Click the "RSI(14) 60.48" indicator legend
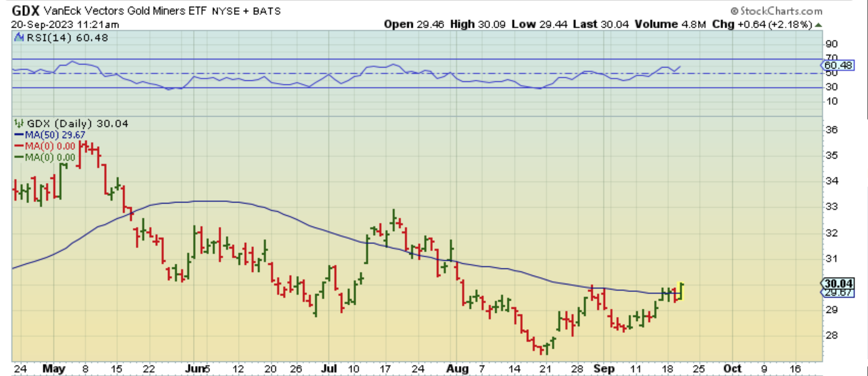The width and height of the screenshot is (868, 376). 67,38
